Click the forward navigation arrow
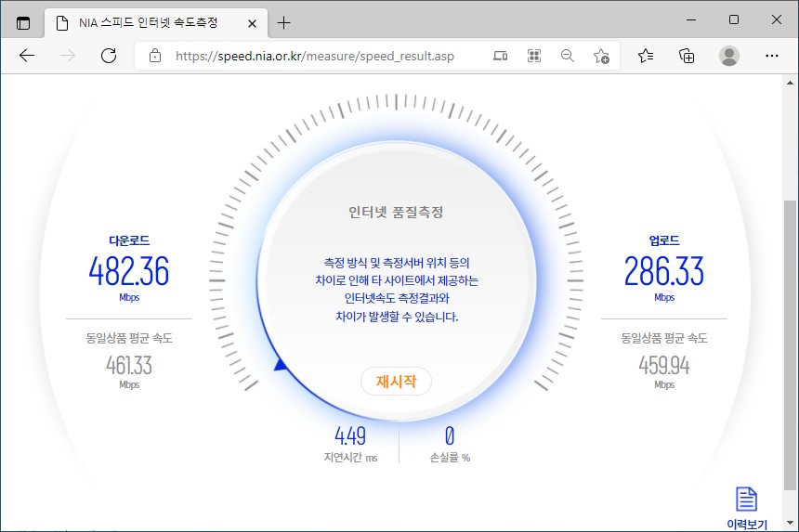 click(67, 56)
